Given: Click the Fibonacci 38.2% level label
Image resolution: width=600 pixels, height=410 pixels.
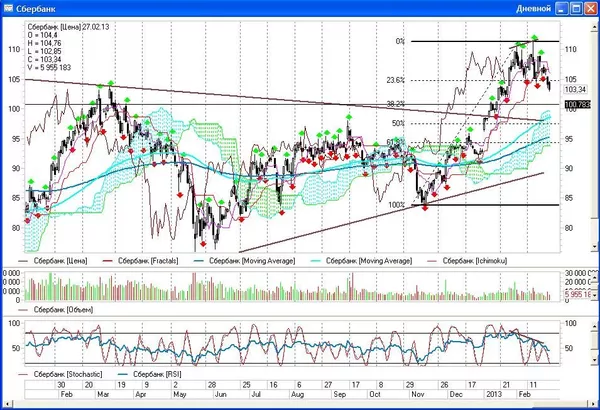Looking at the screenshot, I should click(396, 104).
